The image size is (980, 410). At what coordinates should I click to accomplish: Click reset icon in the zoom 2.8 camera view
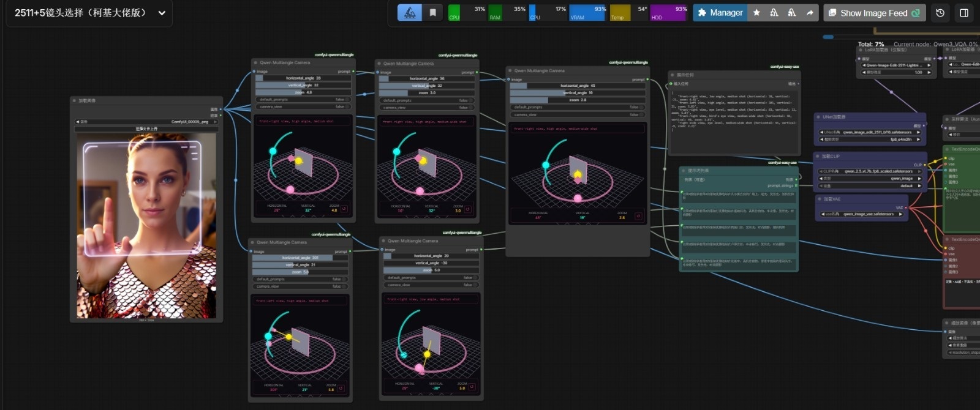pos(638,216)
